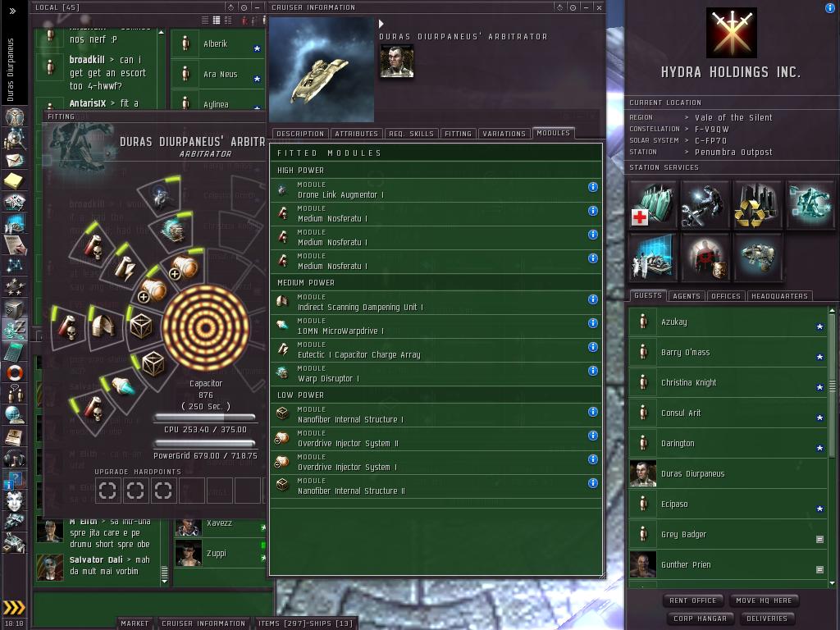Click third upgrade hardpoint slot
This screenshot has width=840, height=630.
click(163, 491)
